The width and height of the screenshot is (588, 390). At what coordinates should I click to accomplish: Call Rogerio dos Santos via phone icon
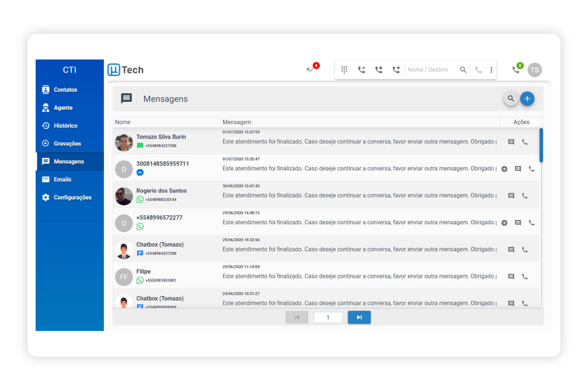point(525,196)
